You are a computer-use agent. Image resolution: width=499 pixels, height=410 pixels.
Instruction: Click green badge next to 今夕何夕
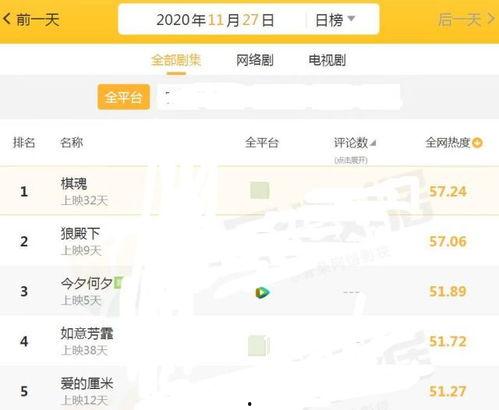point(118,282)
